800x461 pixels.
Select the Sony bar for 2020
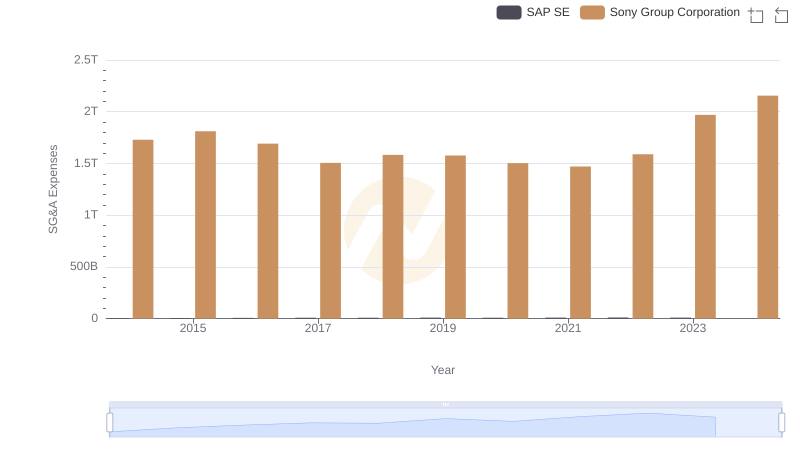click(518, 241)
